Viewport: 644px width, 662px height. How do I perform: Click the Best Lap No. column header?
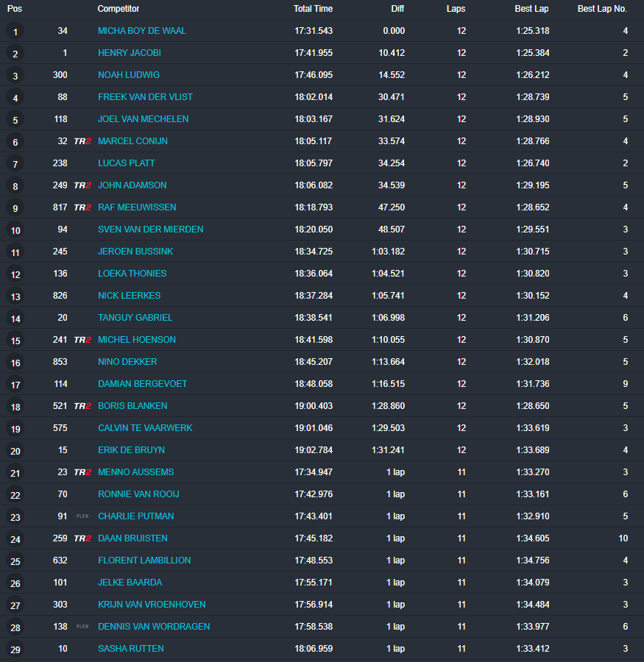tap(602, 9)
